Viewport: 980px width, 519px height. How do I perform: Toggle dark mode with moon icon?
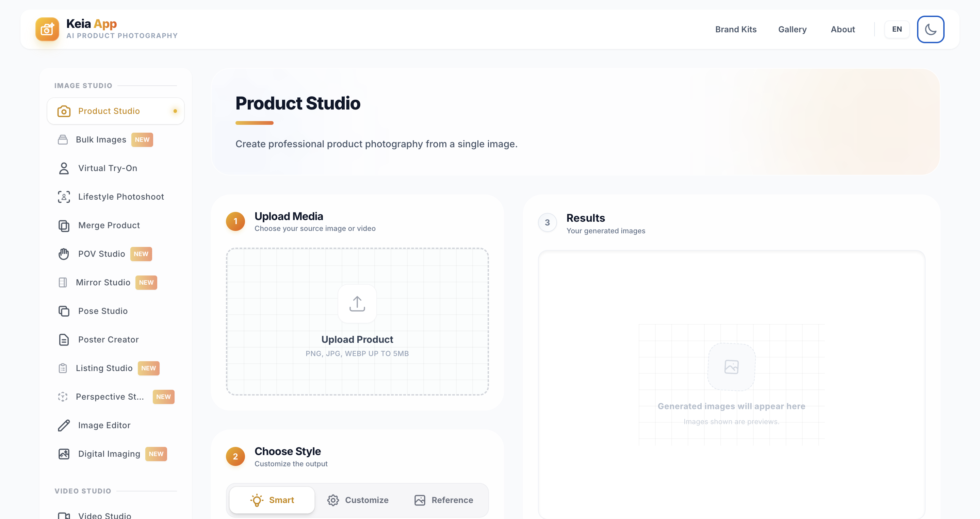(931, 29)
